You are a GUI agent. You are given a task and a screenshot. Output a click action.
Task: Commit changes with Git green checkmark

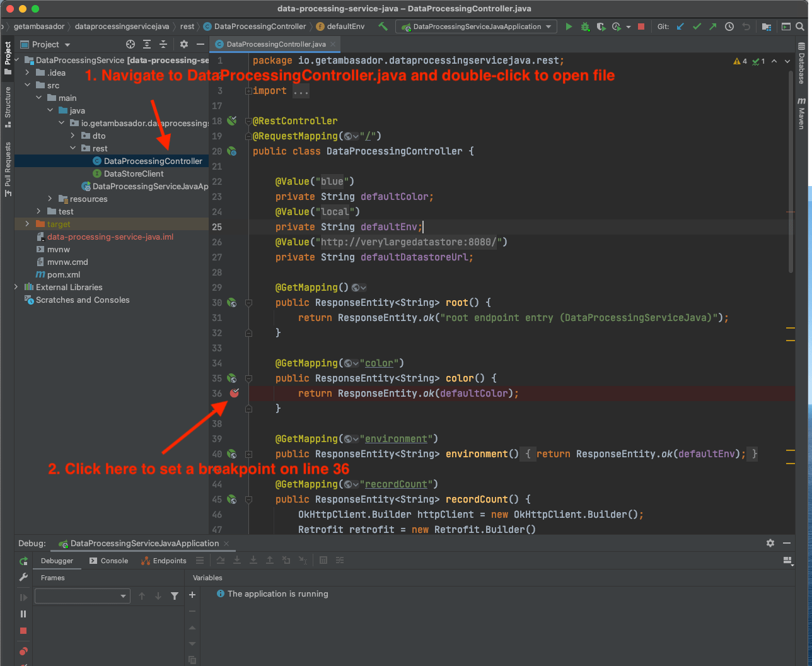click(697, 26)
